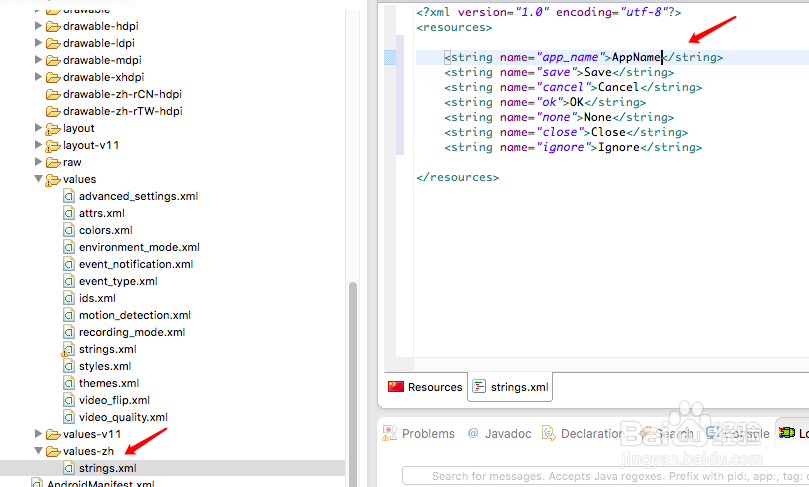Click the Resources tab flag icon
809x487 pixels.
click(x=396, y=386)
